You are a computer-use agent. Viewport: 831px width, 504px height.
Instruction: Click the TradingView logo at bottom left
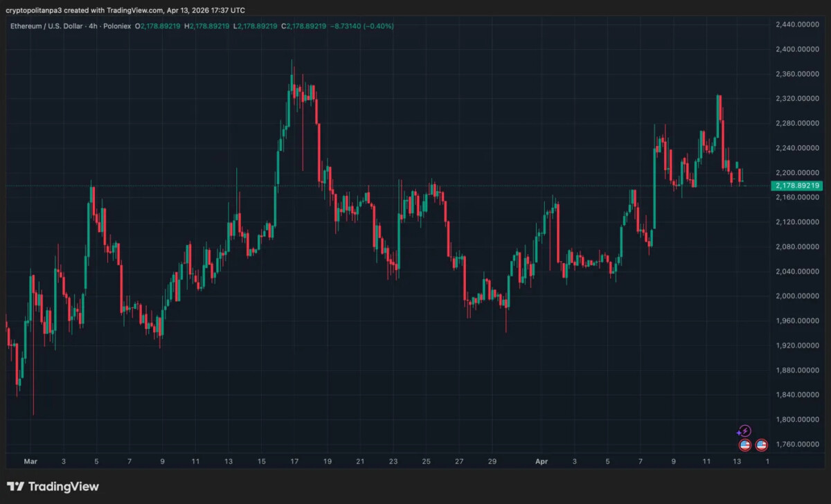tap(53, 487)
